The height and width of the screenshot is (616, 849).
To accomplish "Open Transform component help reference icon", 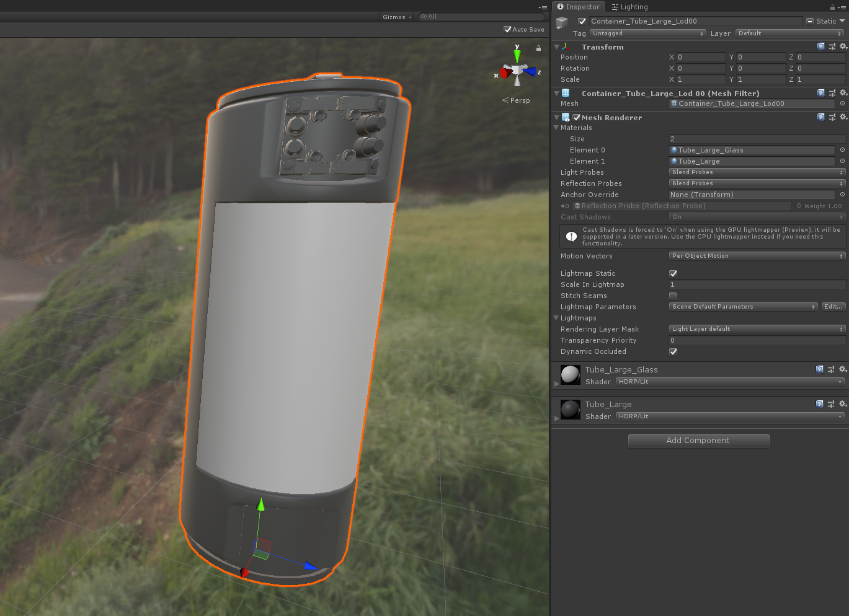I will tap(821, 46).
